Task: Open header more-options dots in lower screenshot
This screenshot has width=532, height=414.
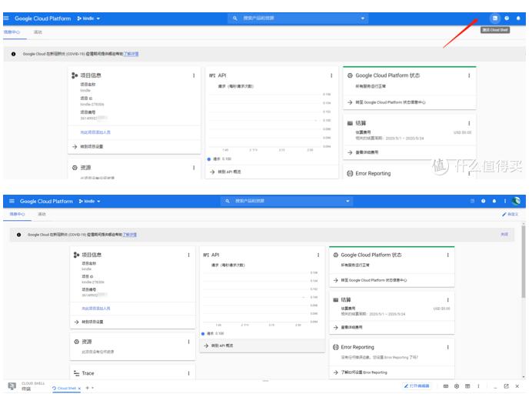Action: coord(505,201)
